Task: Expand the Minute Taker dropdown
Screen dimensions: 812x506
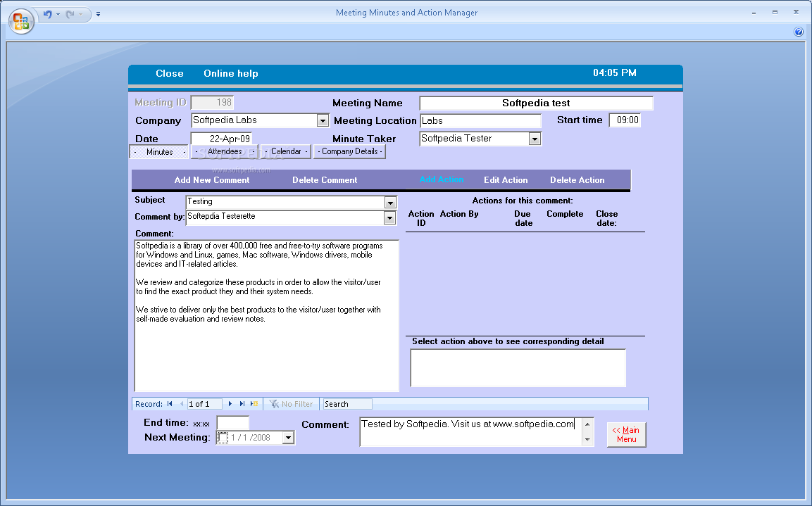Action: [x=535, y=139]
